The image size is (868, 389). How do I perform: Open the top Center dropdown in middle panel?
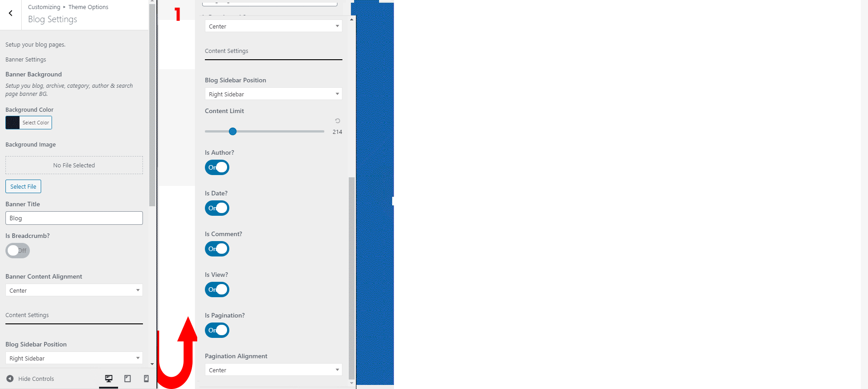(x=274, y=26)
